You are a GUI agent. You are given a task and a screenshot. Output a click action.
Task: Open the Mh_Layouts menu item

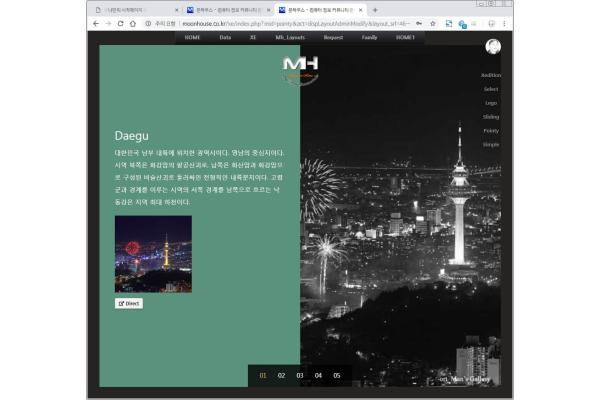point(290,38)
